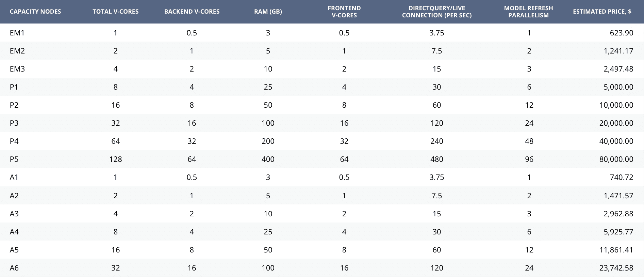This screenshot has height=277, width=644.
Task: Select the A6 row label
Action: click(14, 268)
